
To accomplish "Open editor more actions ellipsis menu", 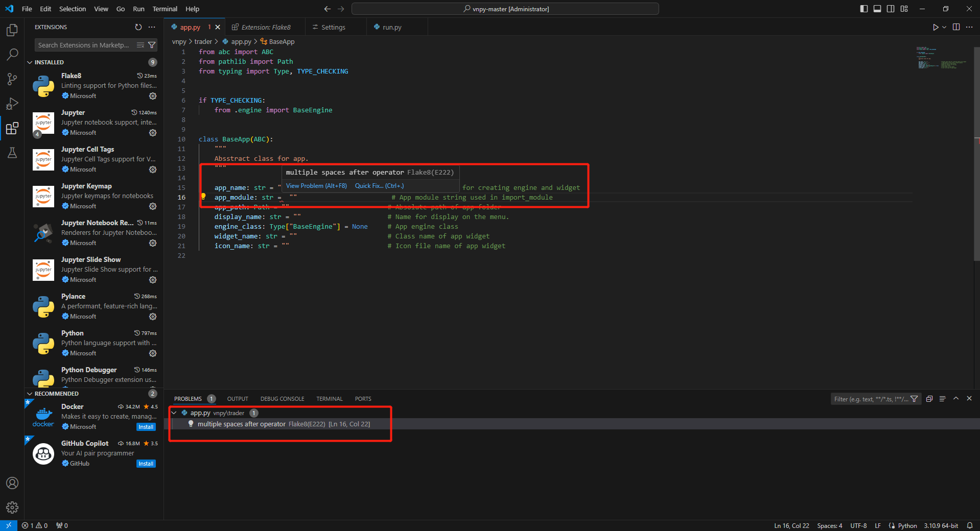I will [969, 27].
